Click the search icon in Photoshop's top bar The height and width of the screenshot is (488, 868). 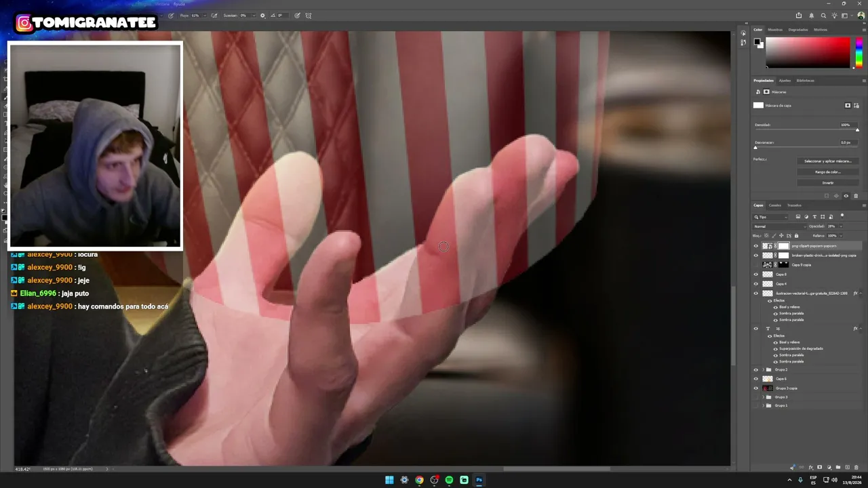tap(824, 16)
